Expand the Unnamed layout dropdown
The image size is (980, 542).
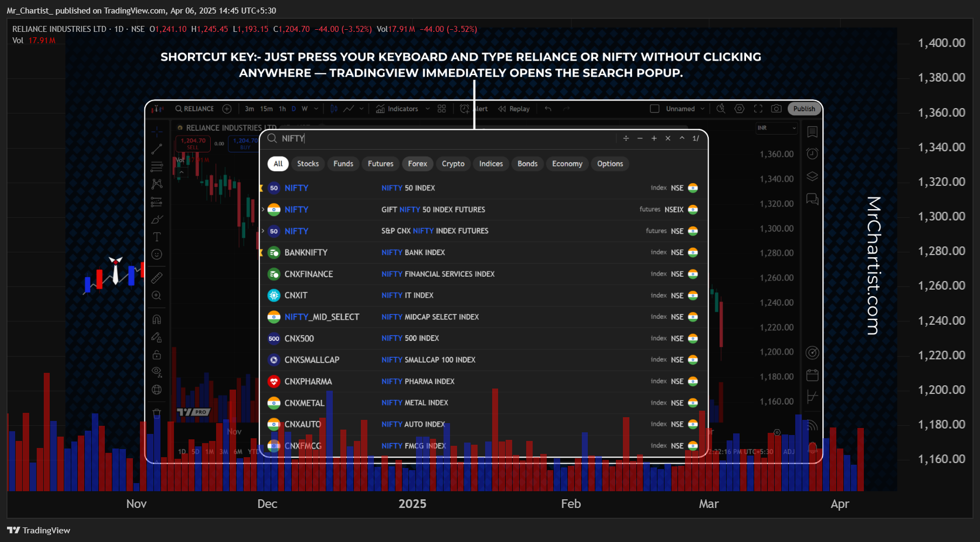tap(702, 109)
